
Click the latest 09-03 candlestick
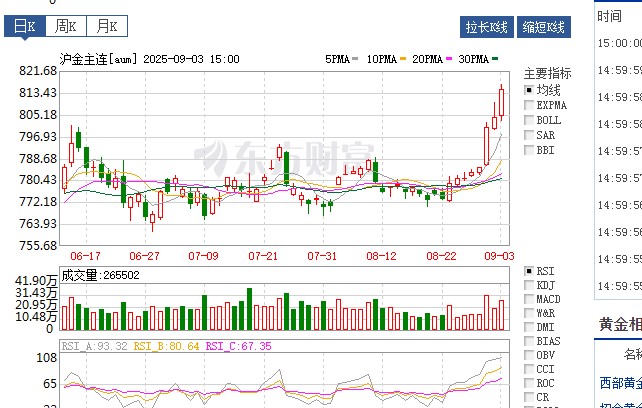pyautogui.click(x=502, y=101)
